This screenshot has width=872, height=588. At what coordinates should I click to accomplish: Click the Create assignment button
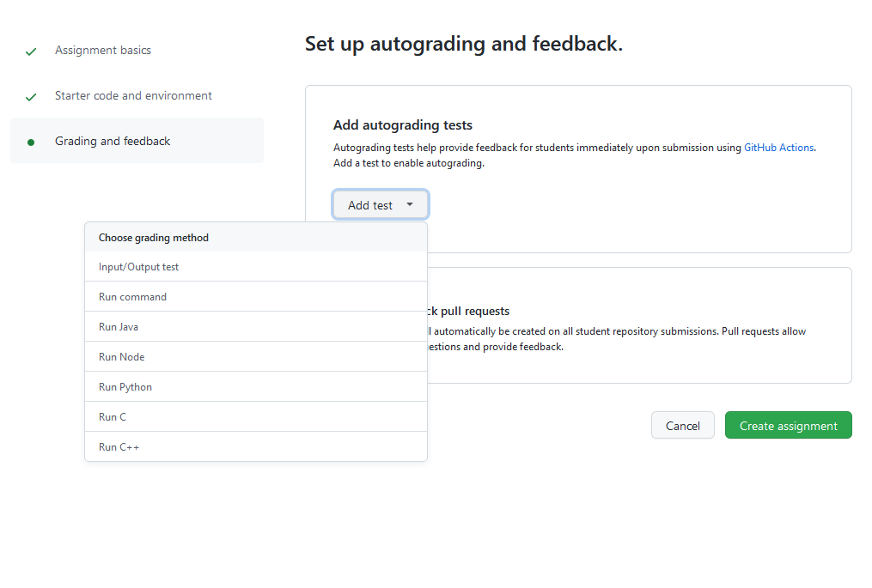click(x=788, y=425)
